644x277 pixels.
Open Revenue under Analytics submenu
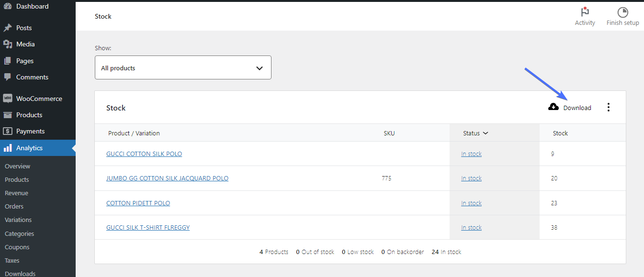(16, 193)
